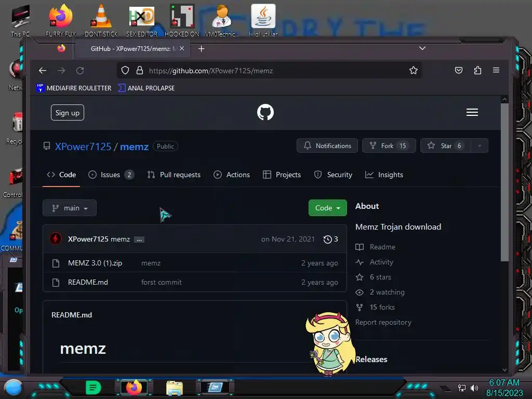The image size is (532, 399).
Task: Open the browser extensions puzzle icon
Action: (478, 70)
